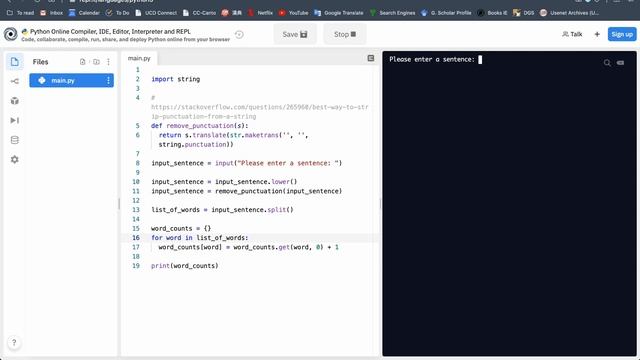The image size is (640, 360).
Task: Open the settings gear icon
Action: point(15,160)
